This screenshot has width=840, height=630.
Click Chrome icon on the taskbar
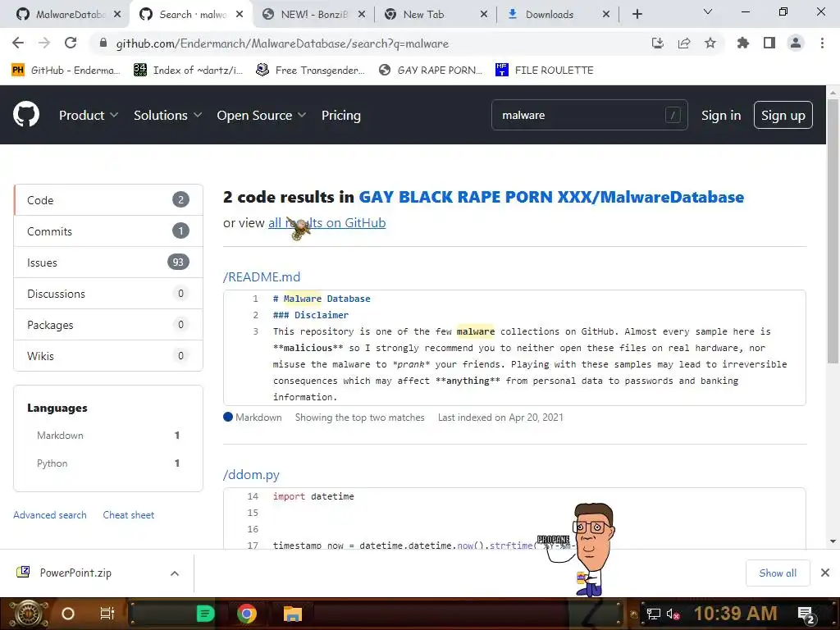(x=246, y=614)
